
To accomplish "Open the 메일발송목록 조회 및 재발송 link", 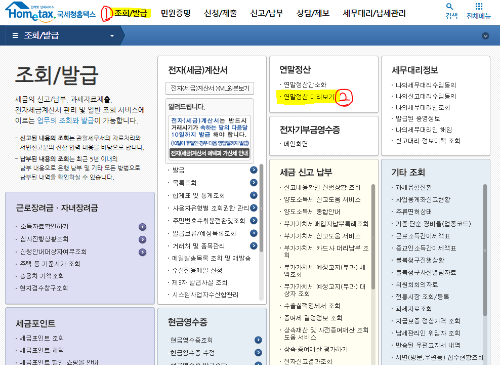I will click(x=211, y=258).
